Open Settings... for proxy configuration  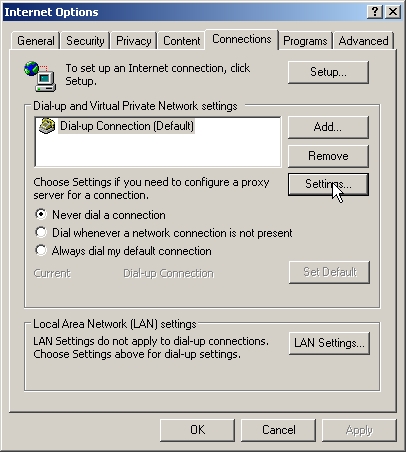pos(328,184)
